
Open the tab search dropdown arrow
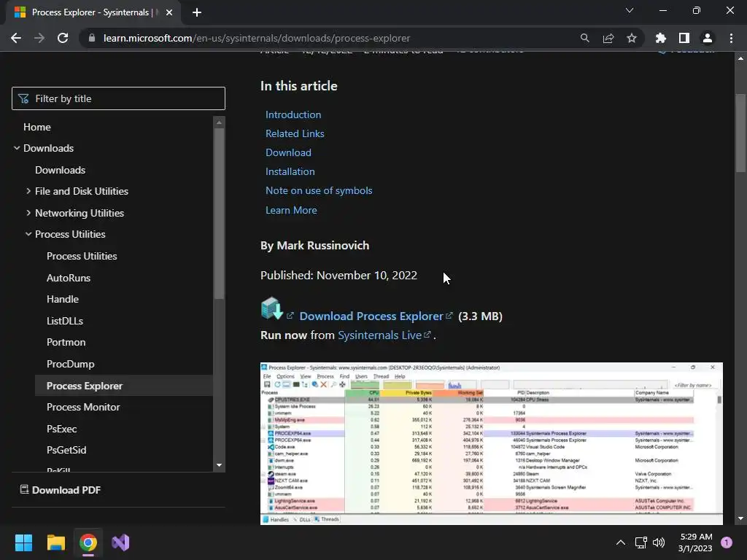pos(630,10)
